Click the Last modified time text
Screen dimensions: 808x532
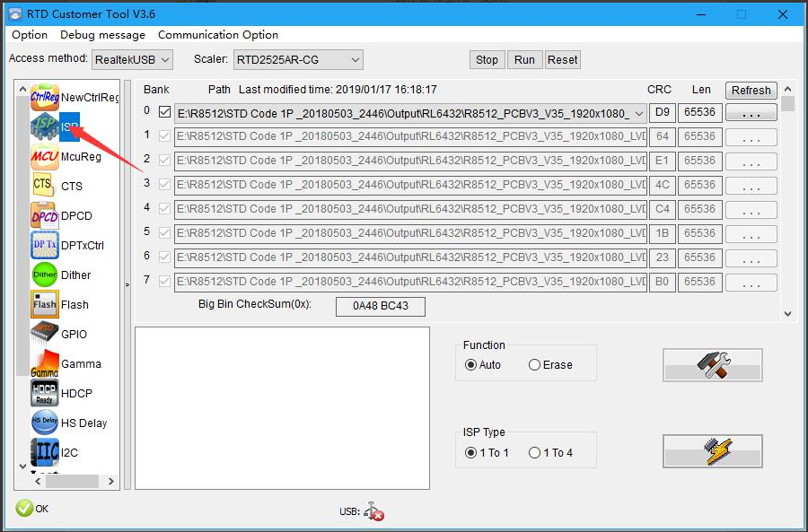click(338, 89)
